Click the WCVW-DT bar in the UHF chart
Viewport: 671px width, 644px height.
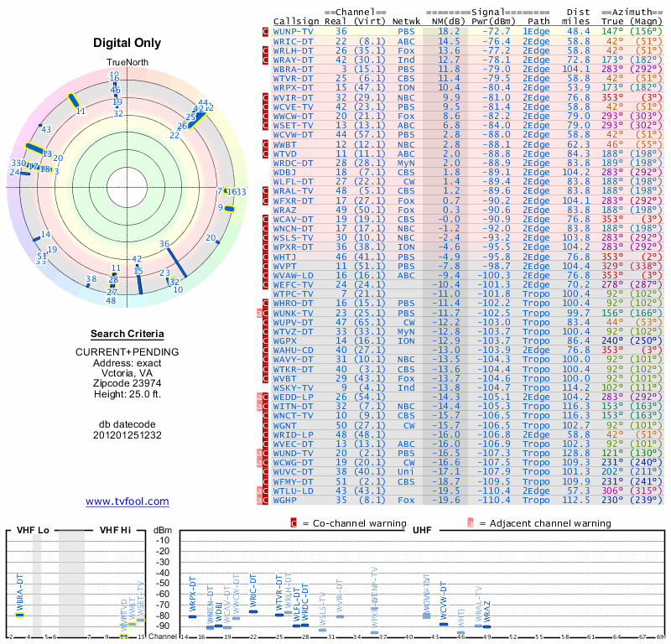[444, 624]
